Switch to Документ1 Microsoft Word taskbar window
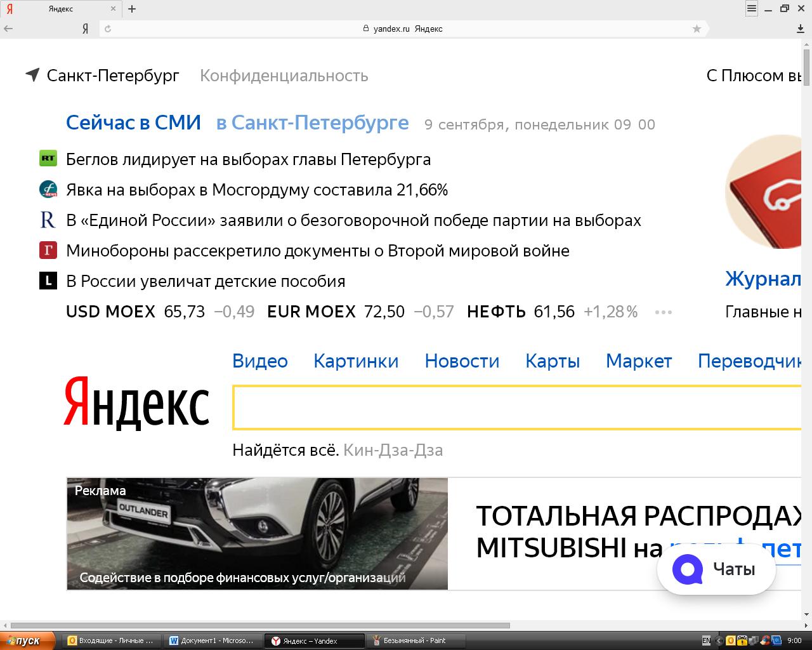 (213, 640)
